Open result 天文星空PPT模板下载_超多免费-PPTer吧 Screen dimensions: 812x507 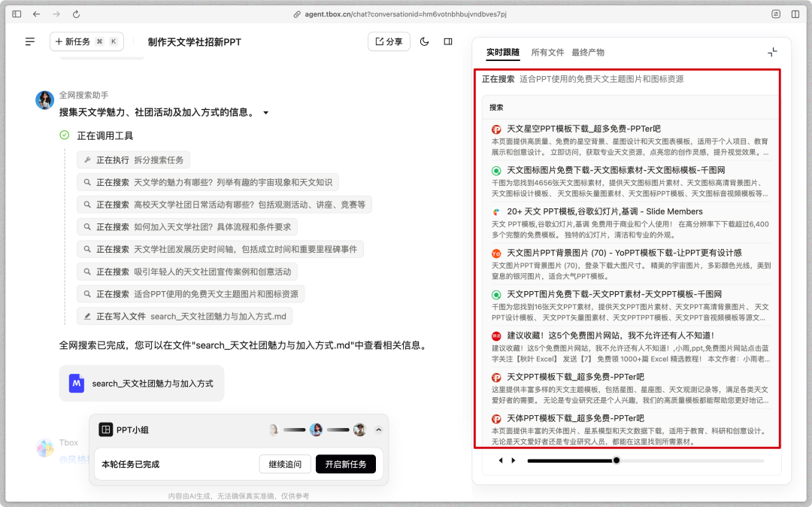(583, 129)
